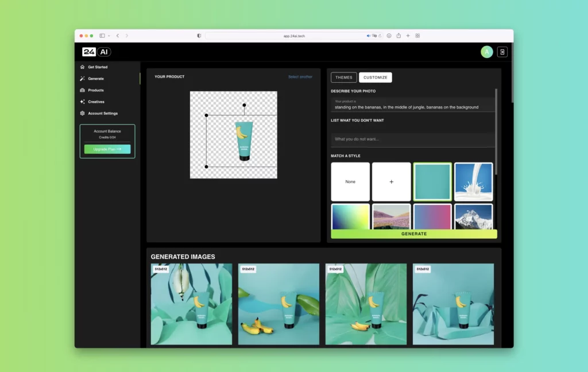Select the snowy mountain style thumbnail
588x372 pixels.
473,216
